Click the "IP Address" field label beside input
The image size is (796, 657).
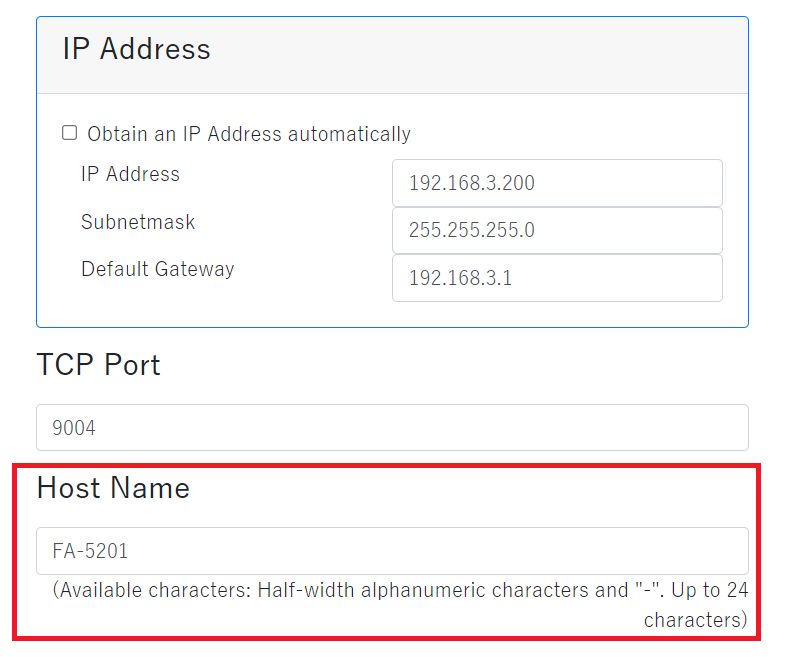coord(130,174)
